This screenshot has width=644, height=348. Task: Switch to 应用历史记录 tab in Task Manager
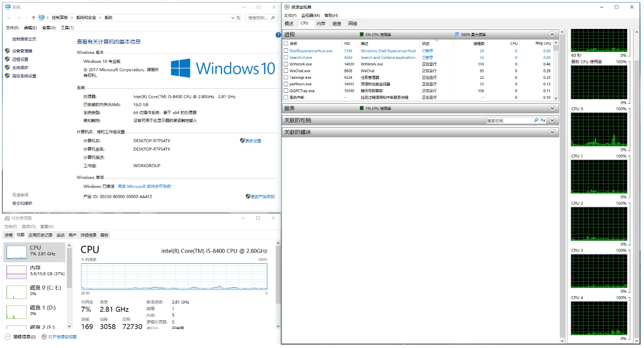40,235
